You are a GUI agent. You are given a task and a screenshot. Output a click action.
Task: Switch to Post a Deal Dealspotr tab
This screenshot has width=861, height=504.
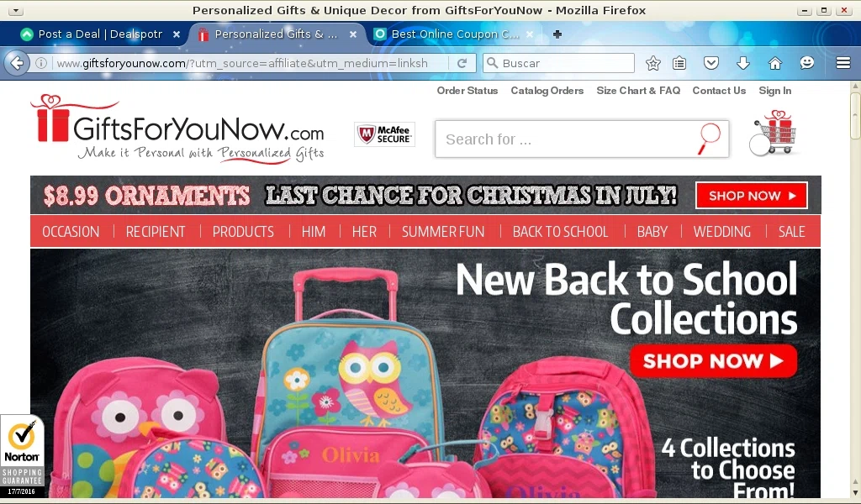point(100,34)
